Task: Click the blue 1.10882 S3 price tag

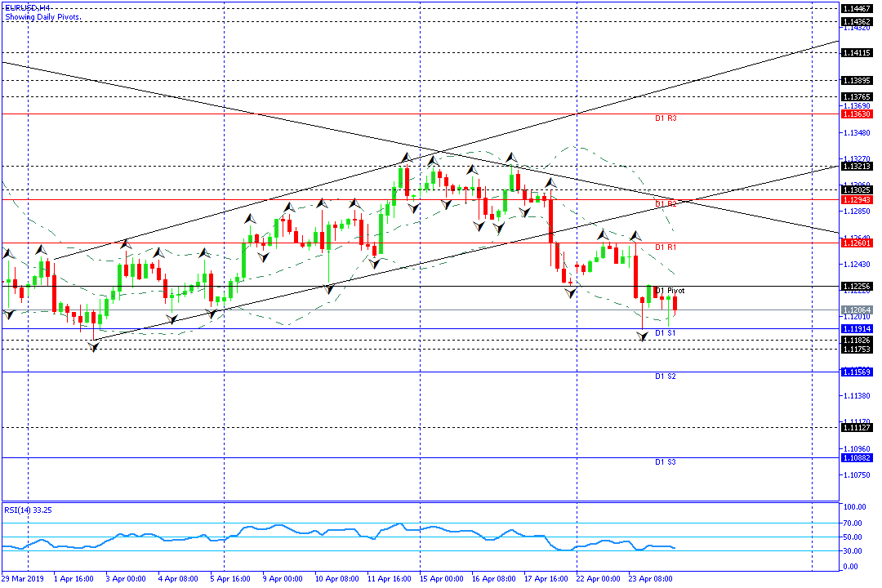Action: tap(856, 458)
